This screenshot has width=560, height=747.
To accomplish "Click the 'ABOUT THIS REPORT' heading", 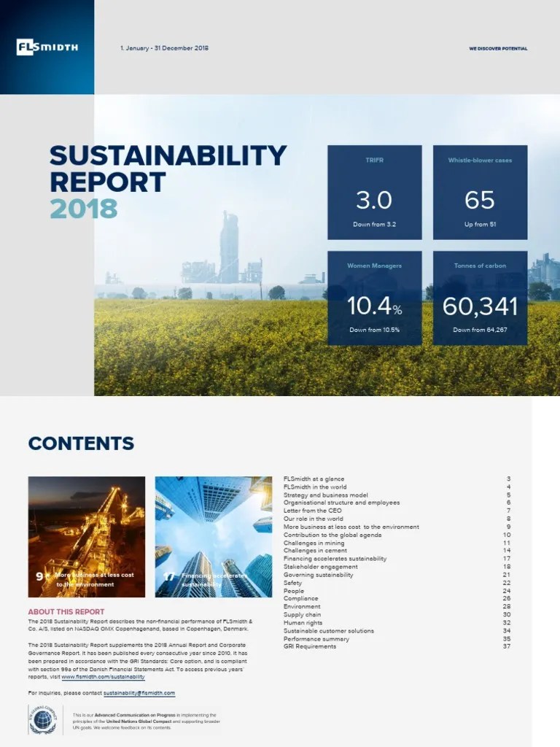I will [66, 612].
